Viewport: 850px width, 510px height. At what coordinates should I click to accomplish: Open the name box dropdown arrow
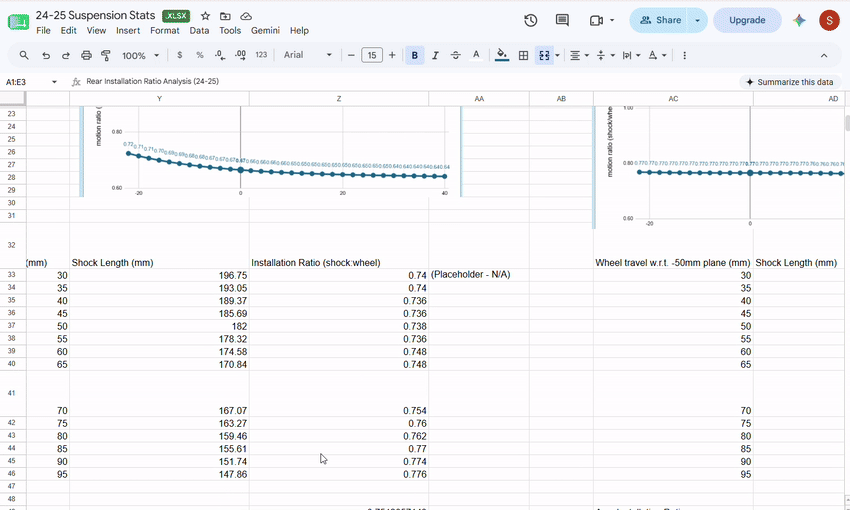tap(54, 82)
